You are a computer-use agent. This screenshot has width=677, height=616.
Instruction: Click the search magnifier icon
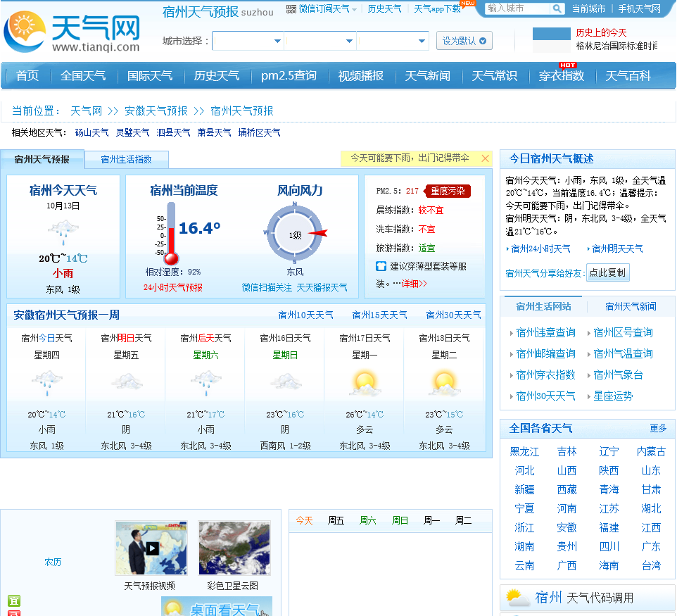(557, 8)
